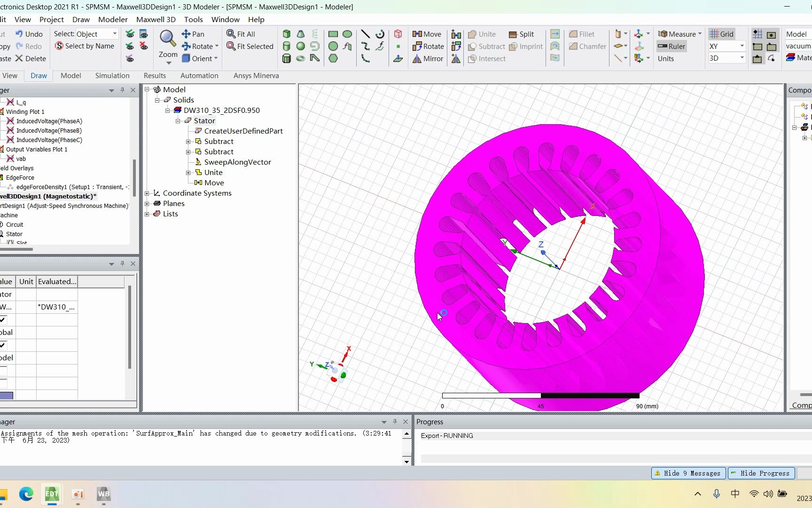812x508 pixels.
Task: Click the Pan view tool
Action: click(x=193, y=34)
